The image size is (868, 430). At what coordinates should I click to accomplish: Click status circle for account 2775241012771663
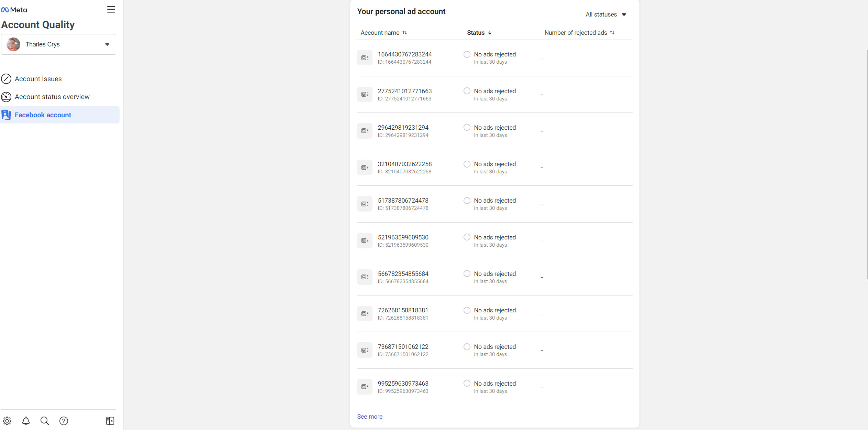coord(467,91)
